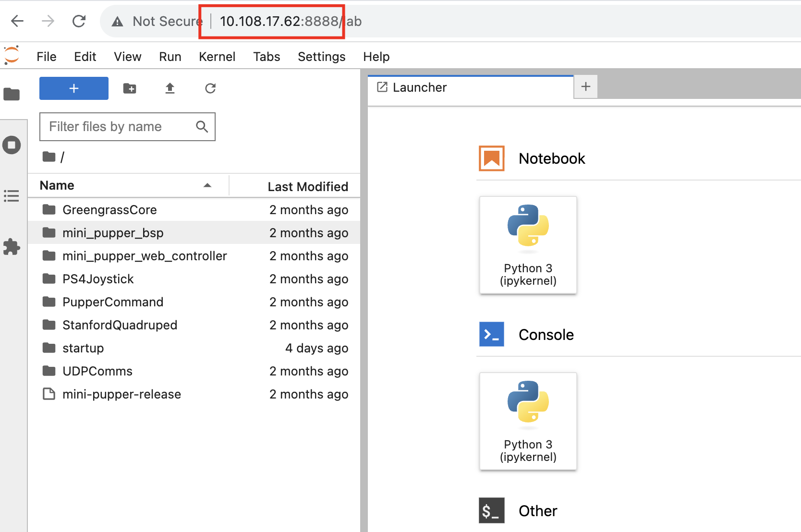Click the Filter files by name field
Image resolution: width=801 pixels, height=532 pixels.
pyautogui.click(x=120, y=127)
